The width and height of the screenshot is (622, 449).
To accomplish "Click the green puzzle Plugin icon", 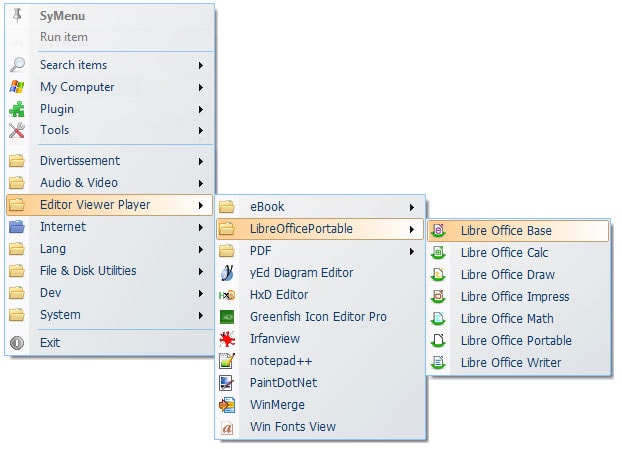I will pyautogui.click(x=17, y=109).
